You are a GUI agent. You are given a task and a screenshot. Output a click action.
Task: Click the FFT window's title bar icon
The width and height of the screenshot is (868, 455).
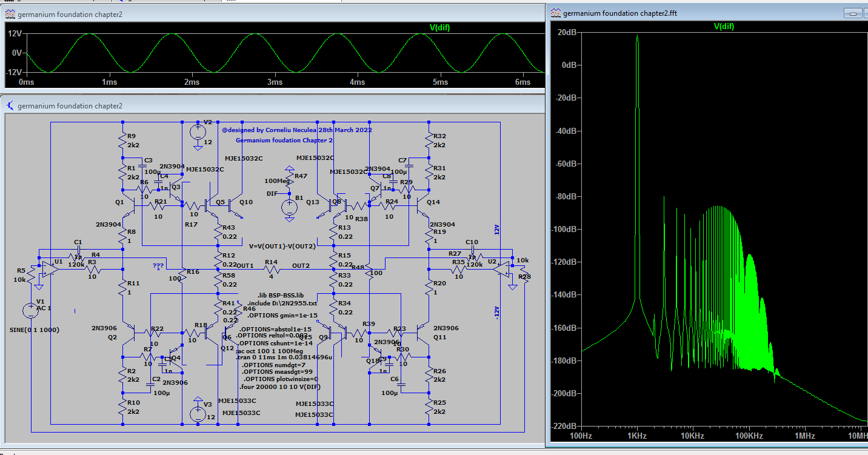pyautogui.click(x=556, y=13)
